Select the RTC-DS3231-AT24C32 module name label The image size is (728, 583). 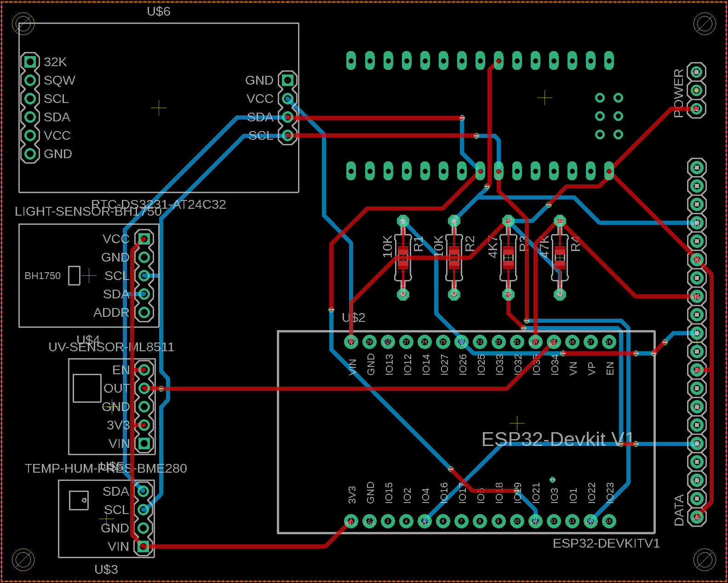coord(159,204)
